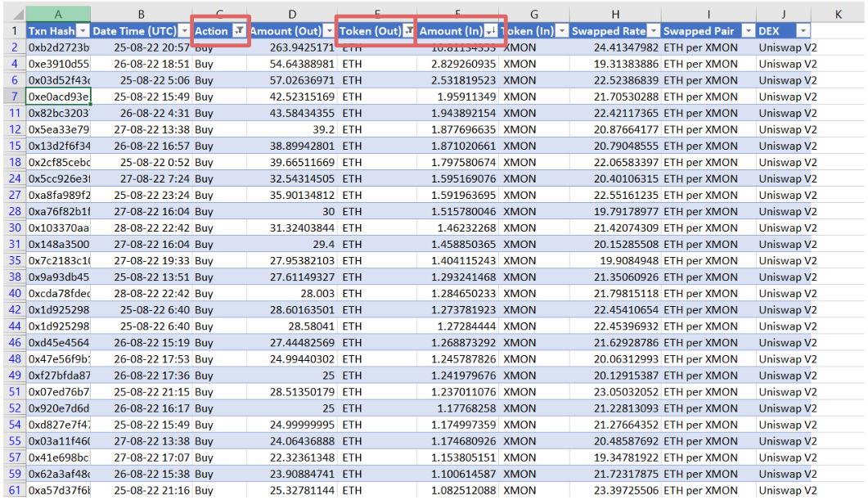Select the empty cell K1
The height and width of the screenshot is (500, 868).
[838, 29]
